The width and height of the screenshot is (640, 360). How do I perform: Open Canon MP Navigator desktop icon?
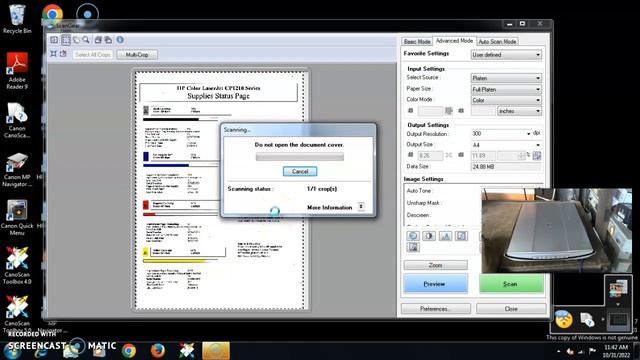point(17,169)
